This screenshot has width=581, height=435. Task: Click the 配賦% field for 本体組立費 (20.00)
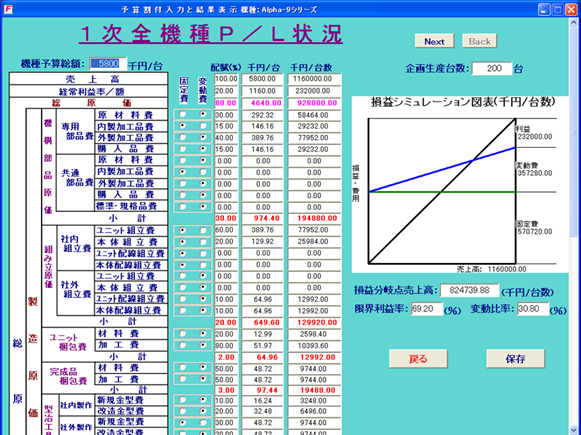pyautogui.click(x=226, y=242)
